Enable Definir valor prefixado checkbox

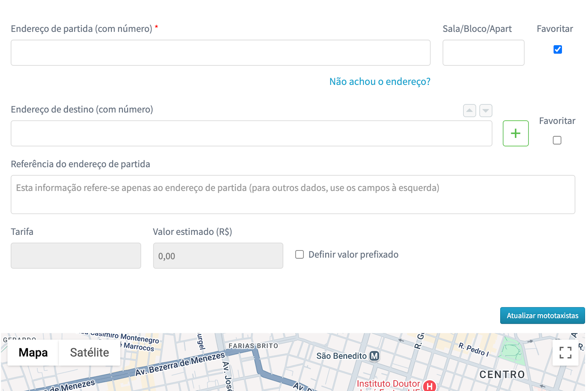300,255
